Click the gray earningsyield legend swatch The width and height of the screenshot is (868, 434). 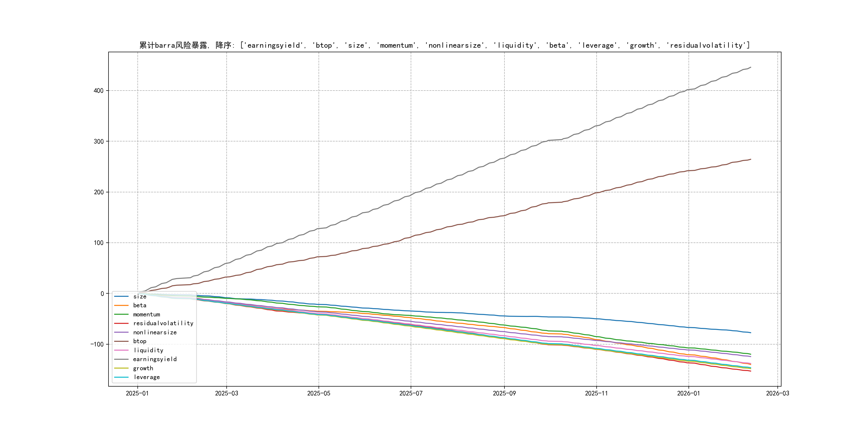coord(121,359)
